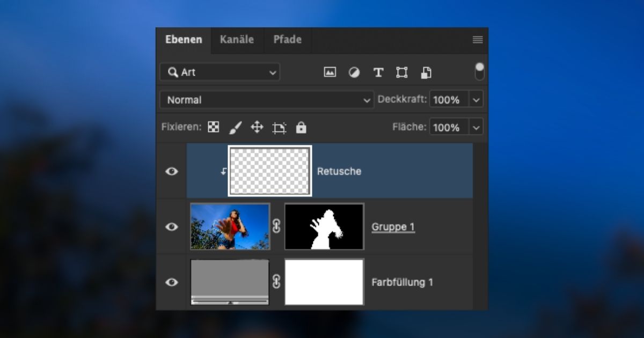Image resolution: width=644 pixels, height=338 pixels.
Task: Click the Farbfüllung 1 gray color thumbnail
Action: tap(230, 282)
